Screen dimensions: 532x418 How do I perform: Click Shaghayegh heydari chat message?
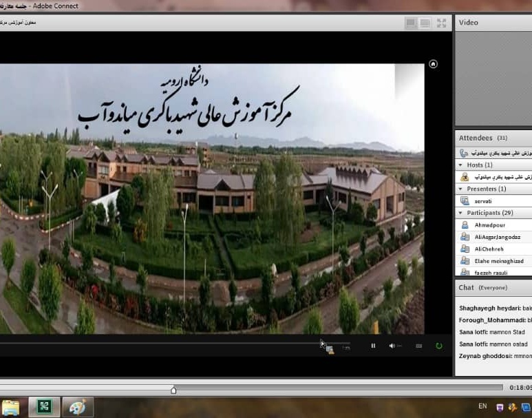point(496,309)
